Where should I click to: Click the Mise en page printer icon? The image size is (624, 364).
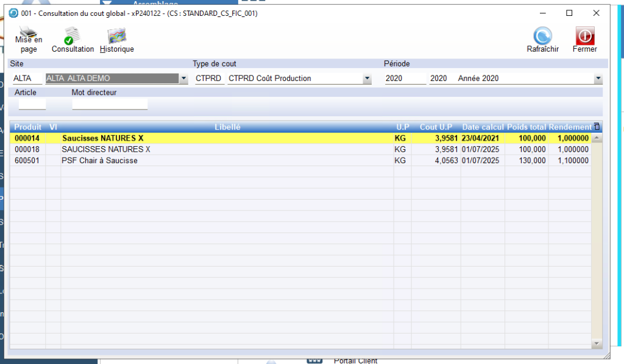(x=28, y=33)
